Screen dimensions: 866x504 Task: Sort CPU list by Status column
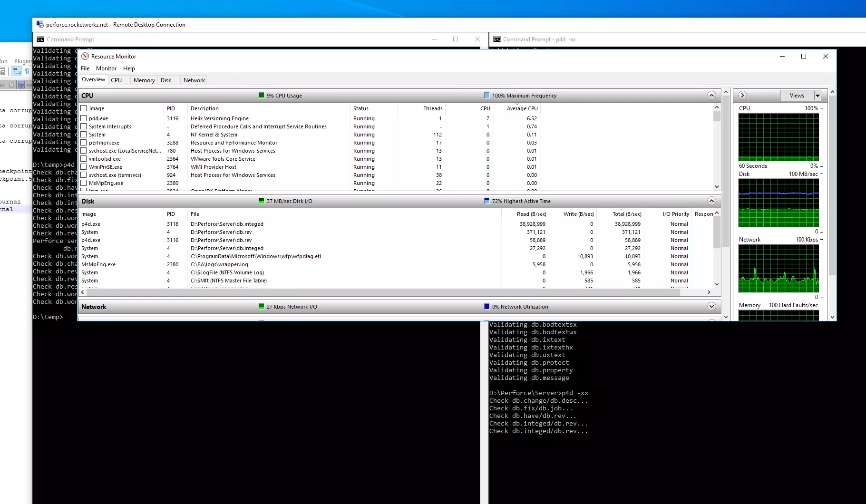coord(374,108)
